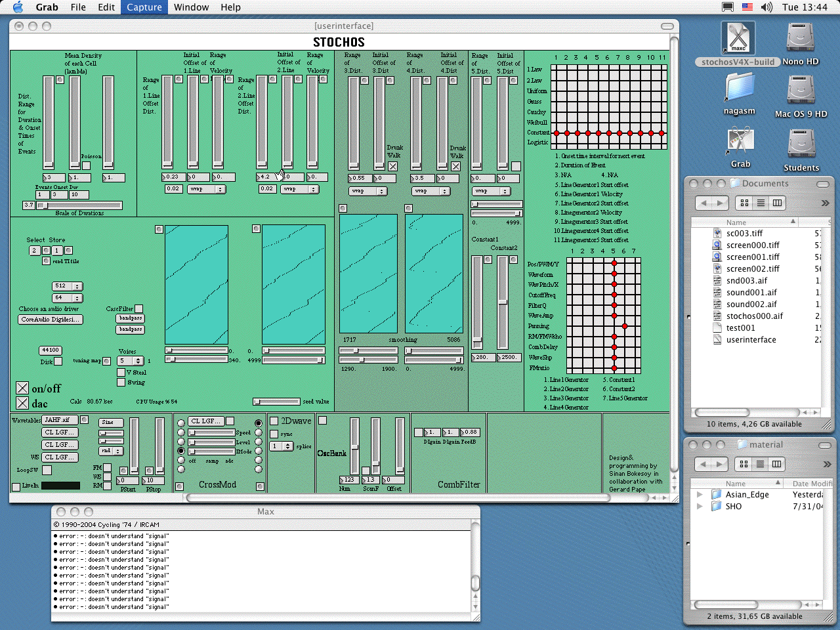Click the JAHF.aif wavetable button
This screenshot has width=840, height=630.
click(60, 420)
